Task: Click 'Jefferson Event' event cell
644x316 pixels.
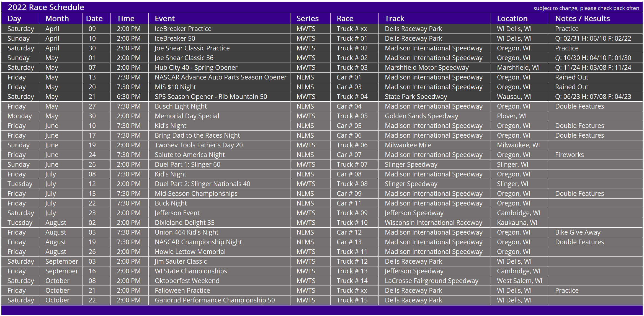Action: tap(177, 213)
